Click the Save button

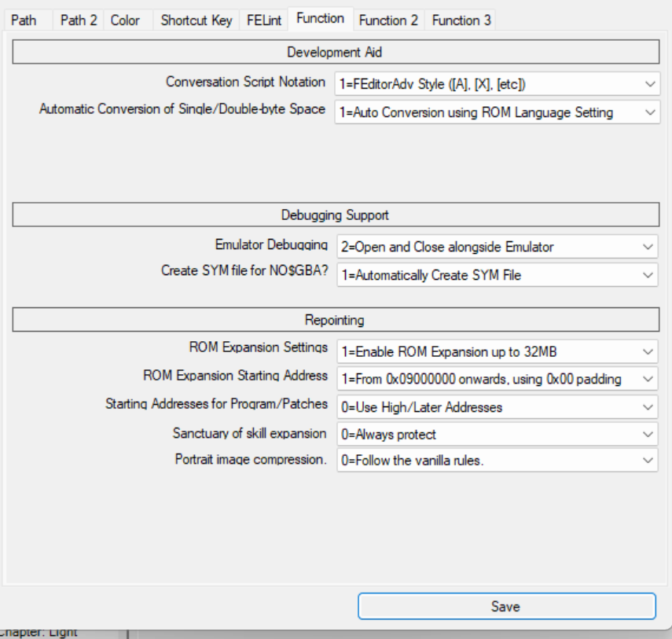[506, 606]
